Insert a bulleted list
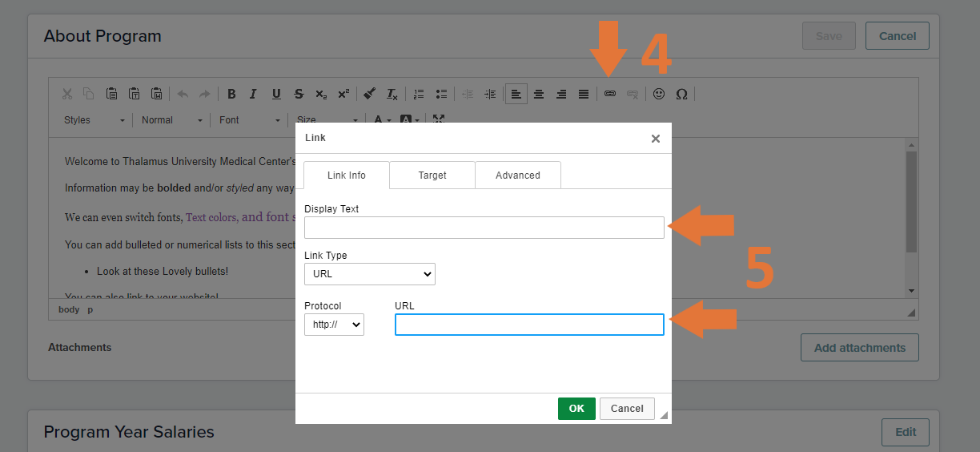Image resolution: width=980 pixels, height=452 pixels. click(x=441, y=94)
